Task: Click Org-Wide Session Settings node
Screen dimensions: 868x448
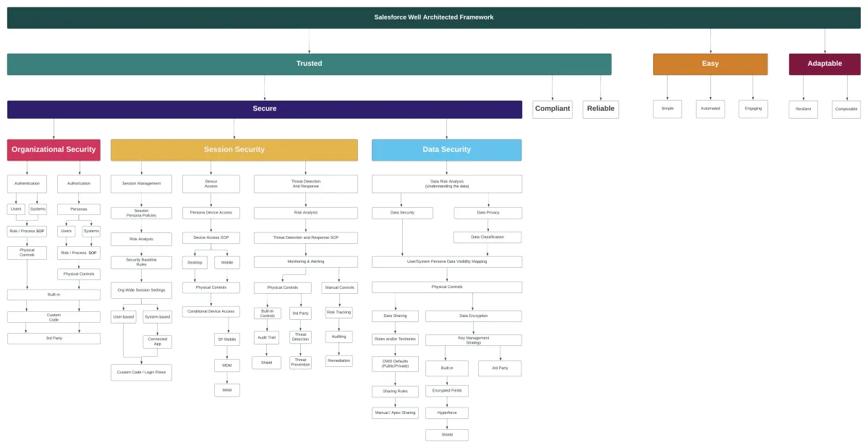Action: click(x=141, y=290)
